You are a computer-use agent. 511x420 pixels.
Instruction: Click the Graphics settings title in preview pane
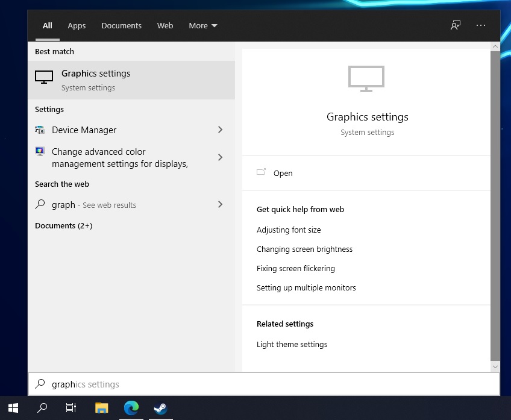click(368, 117)
